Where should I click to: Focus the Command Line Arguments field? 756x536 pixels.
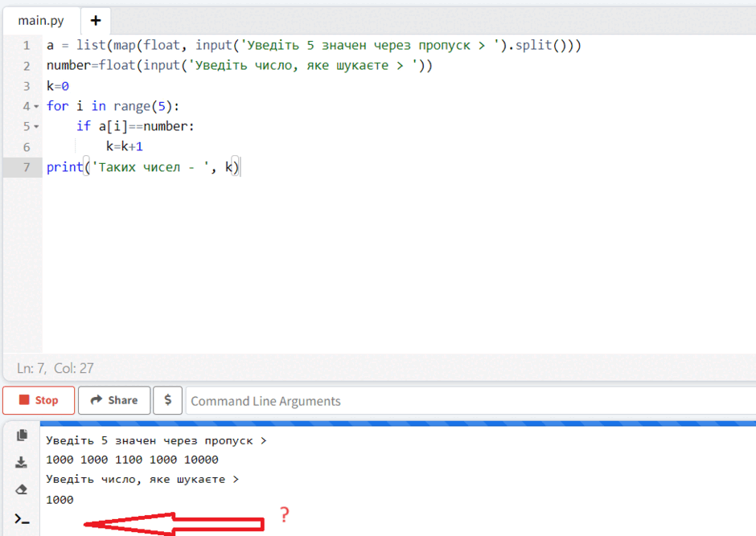(x=470, y=401)
